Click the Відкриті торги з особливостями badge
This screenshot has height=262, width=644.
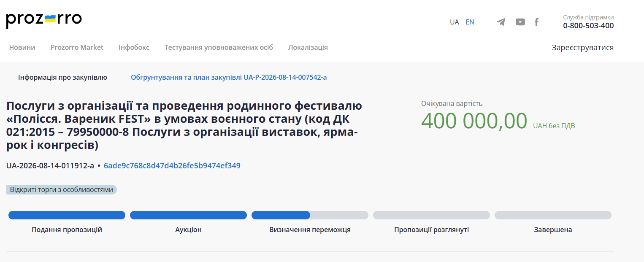(x=62, y=189)
